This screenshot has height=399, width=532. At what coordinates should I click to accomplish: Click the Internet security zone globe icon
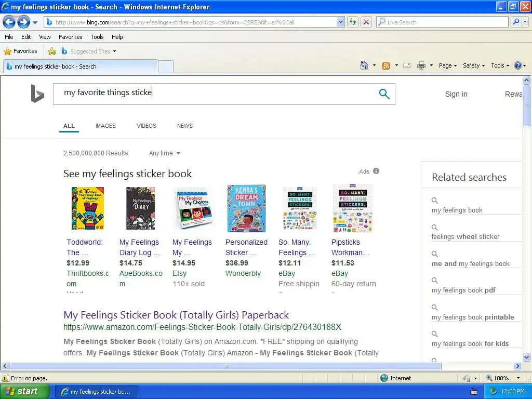(384, 378)
